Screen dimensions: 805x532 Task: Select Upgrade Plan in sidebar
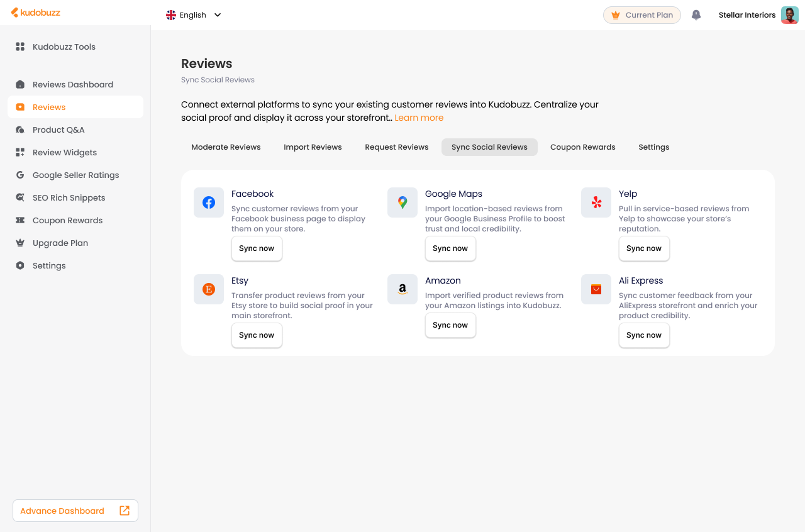75,243
